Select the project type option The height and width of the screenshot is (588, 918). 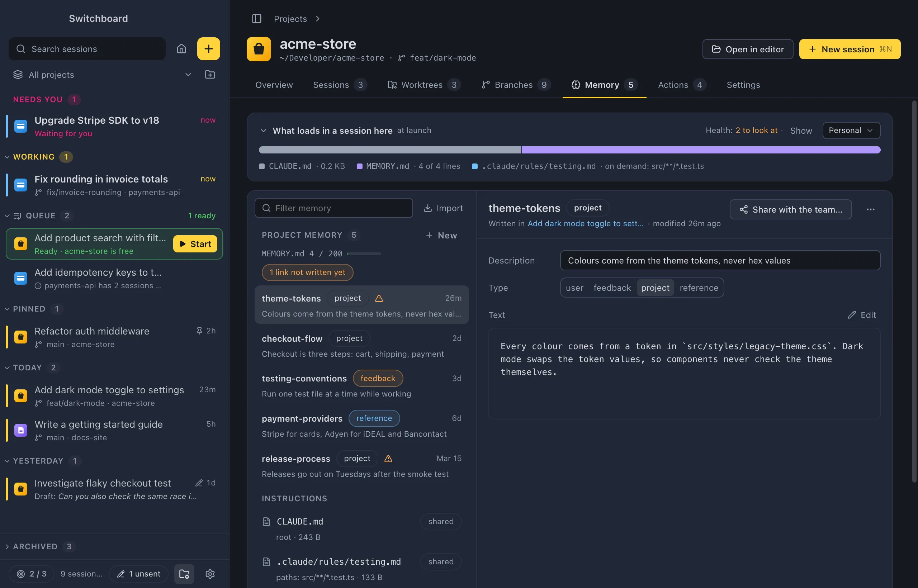[x=655, y=288]
